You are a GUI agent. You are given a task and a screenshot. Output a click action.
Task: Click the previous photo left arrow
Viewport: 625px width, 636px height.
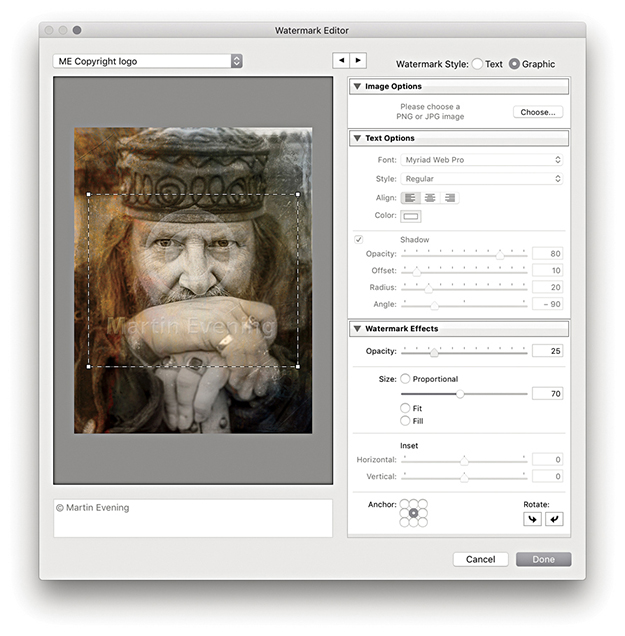[x=341, y=61]
